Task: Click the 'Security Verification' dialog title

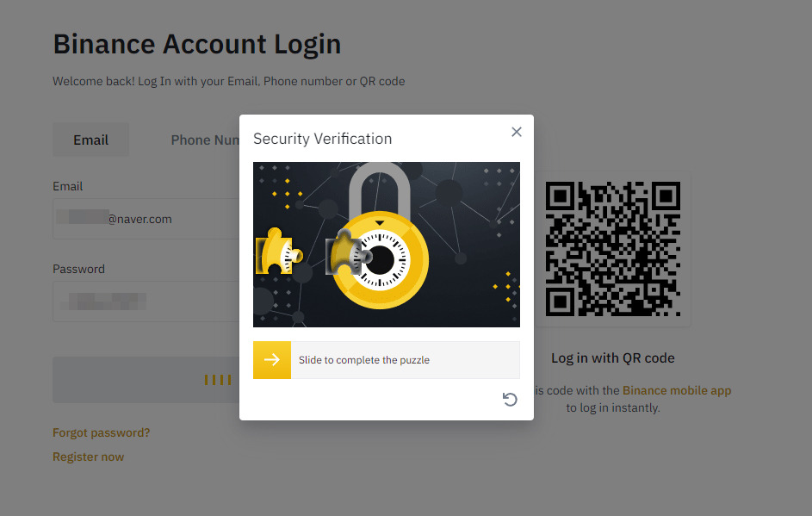Action: click(x=323, y=139)
